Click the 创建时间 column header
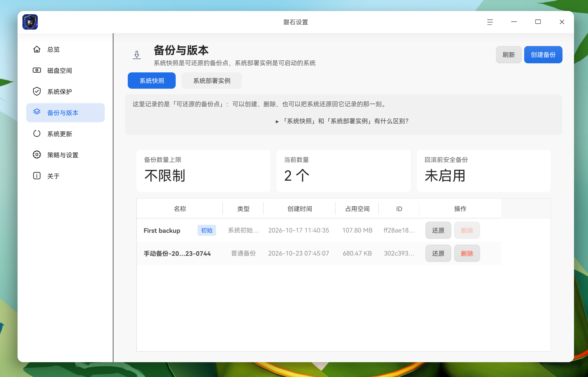This screenshot has width=588, height=377. pos(300,209)
